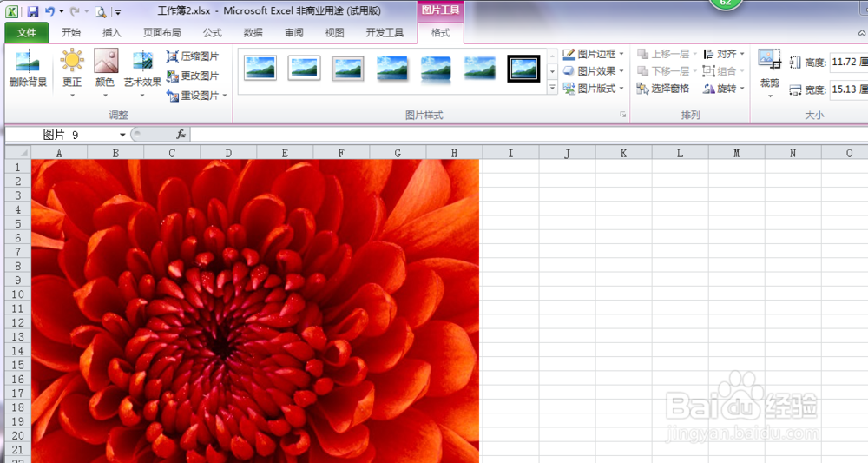
Task: Click Change Picture (更改图片)
Action: (x=193, y=76)
